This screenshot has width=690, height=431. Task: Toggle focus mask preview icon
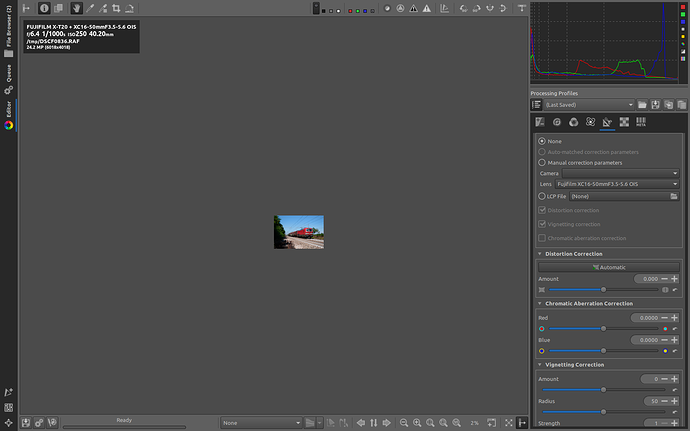pyautogui.click(x=387, y=8)
